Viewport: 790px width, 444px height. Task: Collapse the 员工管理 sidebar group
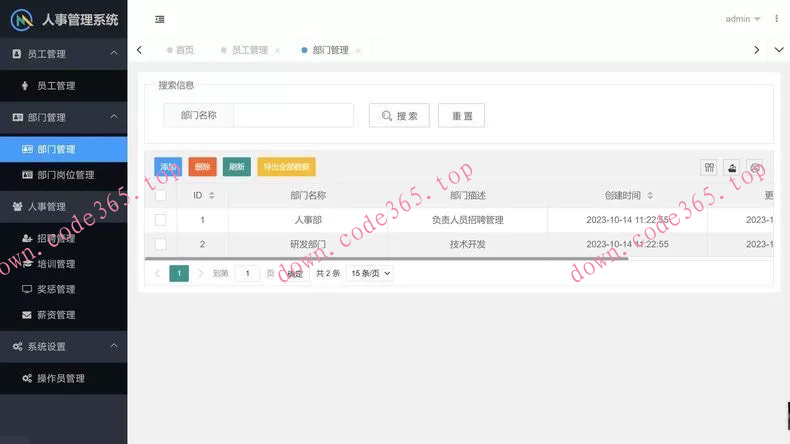pyautogui.click(x=114, y=53)
